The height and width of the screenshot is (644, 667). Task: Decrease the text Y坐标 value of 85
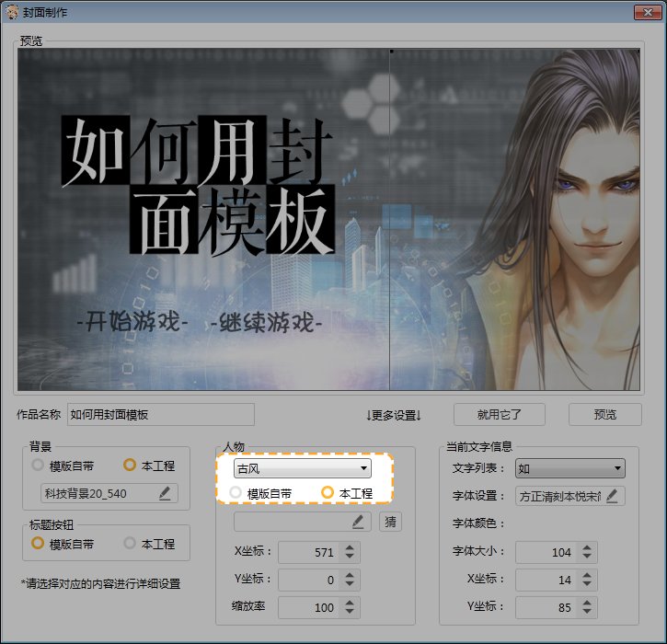(587, 613)
